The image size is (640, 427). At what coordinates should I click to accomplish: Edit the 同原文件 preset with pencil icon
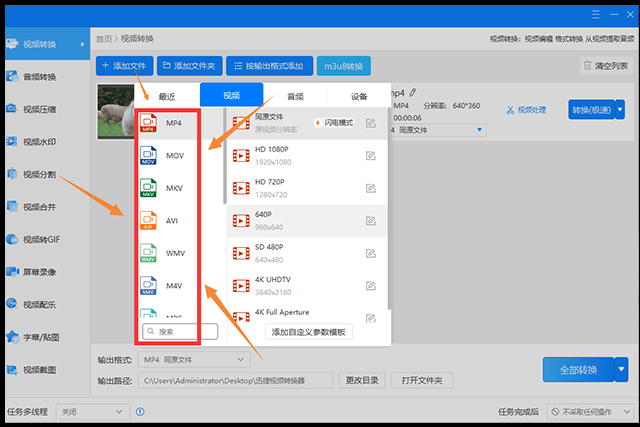click(x=371, y=123)
